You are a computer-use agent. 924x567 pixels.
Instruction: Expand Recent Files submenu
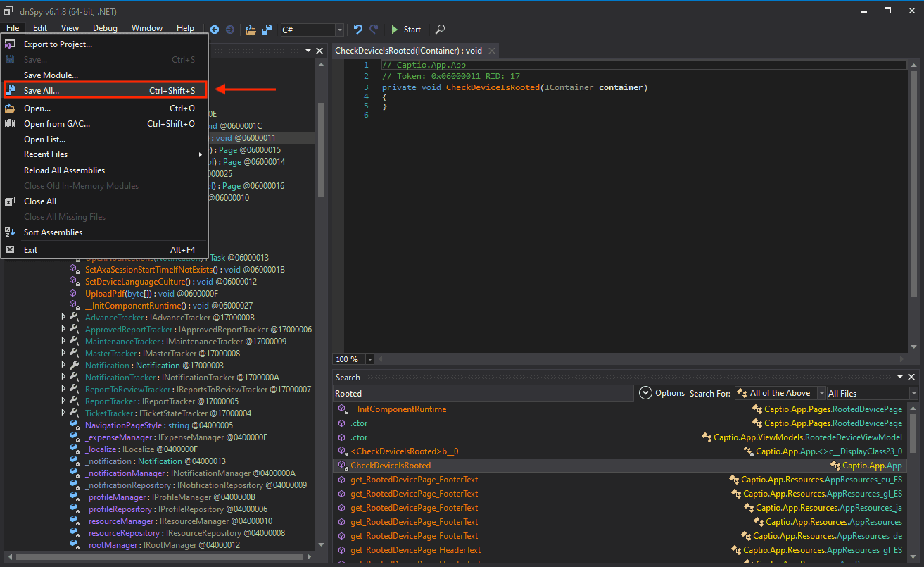(104, 154)
